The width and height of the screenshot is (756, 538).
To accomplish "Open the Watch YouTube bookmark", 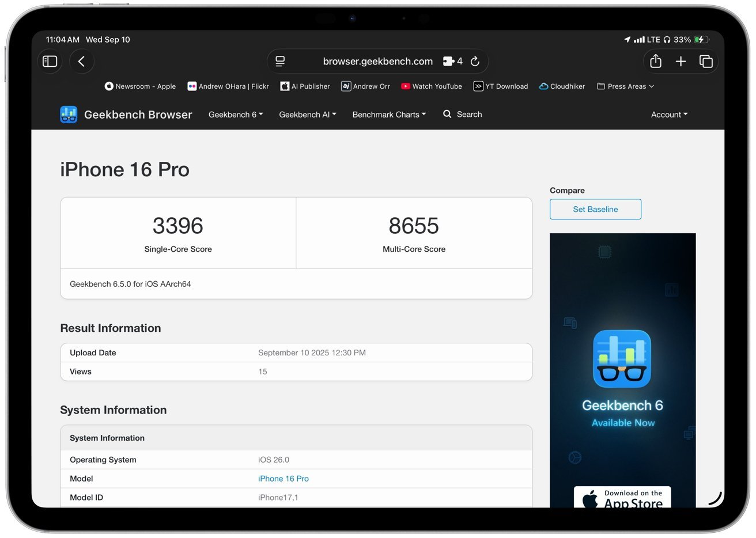I will click(432, 86).
